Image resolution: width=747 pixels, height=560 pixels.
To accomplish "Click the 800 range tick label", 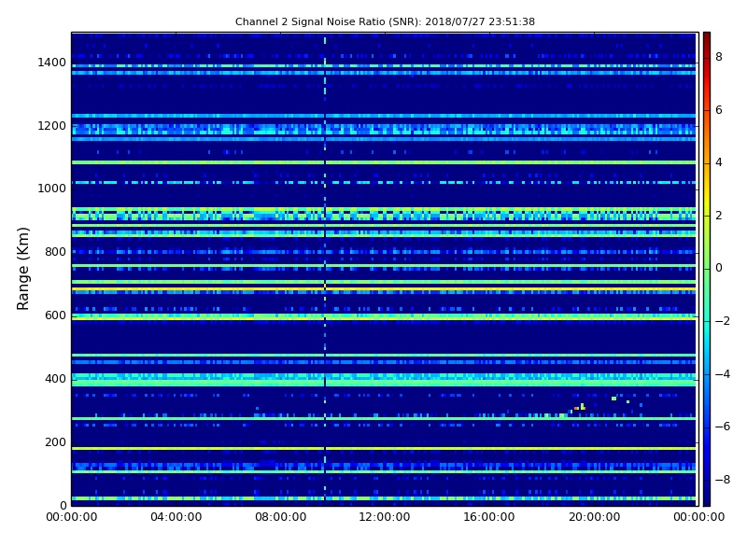I will click(x=55, y=252).
